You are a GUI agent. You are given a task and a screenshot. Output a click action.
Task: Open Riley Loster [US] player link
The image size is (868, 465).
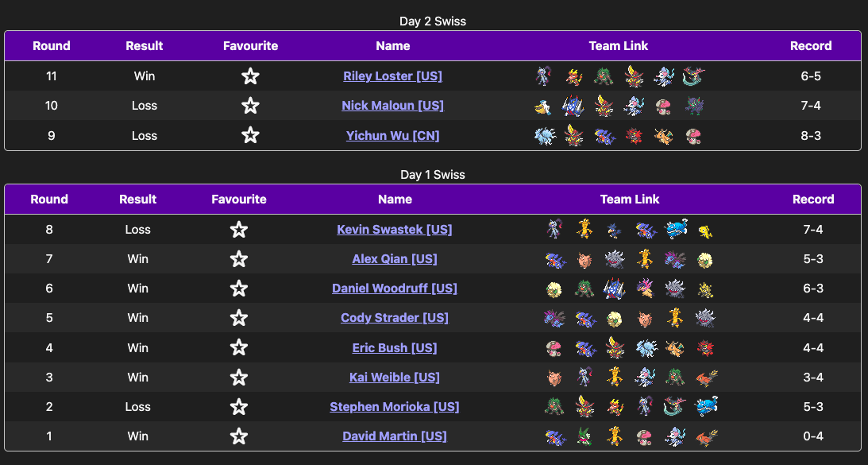tap(392, 76)
